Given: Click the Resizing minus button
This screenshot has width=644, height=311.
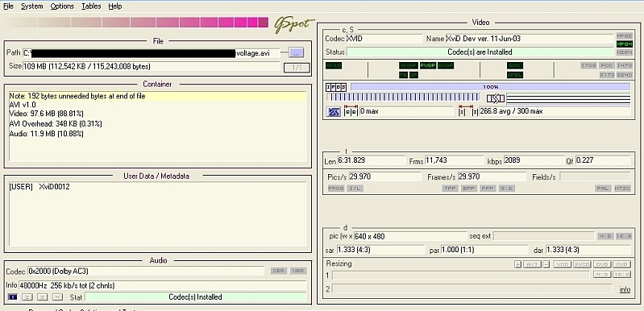Looking at the screenshot, I should 546,264.
